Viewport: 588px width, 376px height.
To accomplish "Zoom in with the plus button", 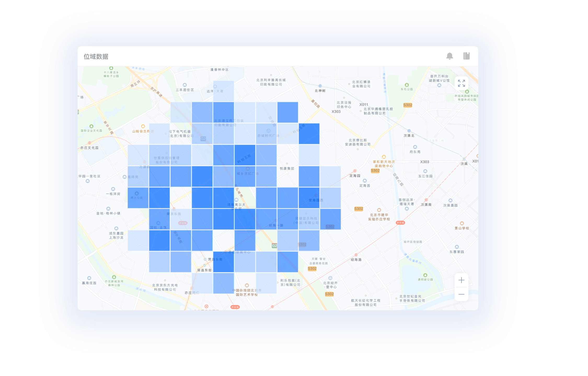I will pyautogui.click(x=461, y=280).
